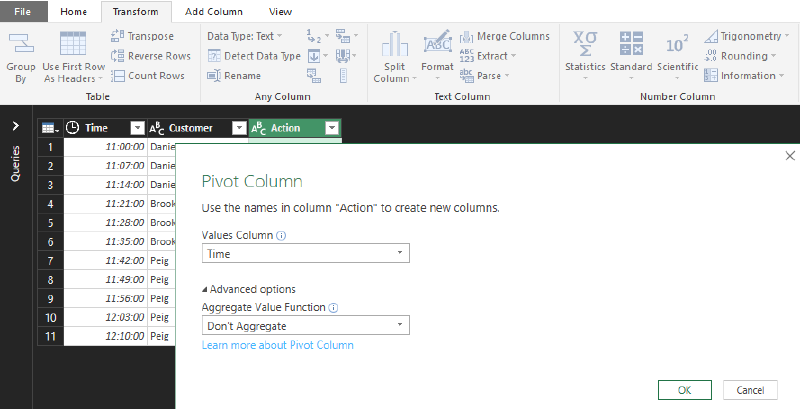Viewport: 800px width, 409px height.
Task: Click Merge Columns in Text Column group
Action: coord(505,36)
